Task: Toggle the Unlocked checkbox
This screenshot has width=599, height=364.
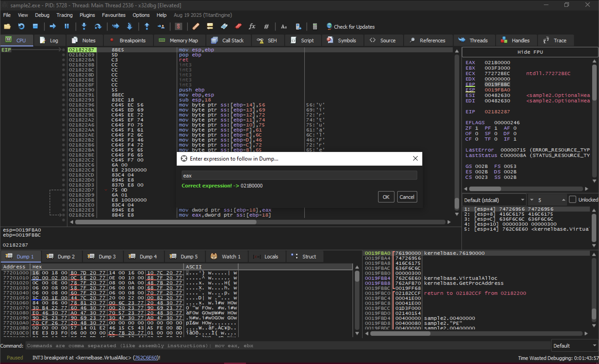Action: [x=573, y=200]
